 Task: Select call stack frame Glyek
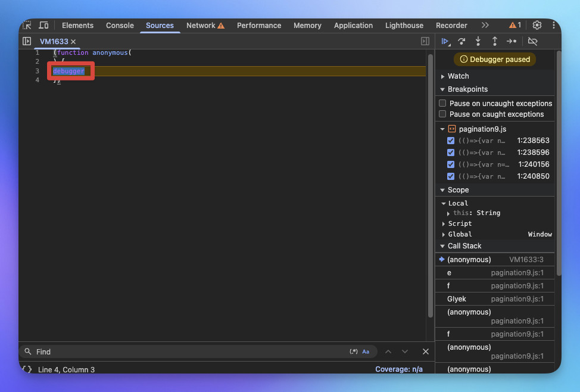point(495,298)
